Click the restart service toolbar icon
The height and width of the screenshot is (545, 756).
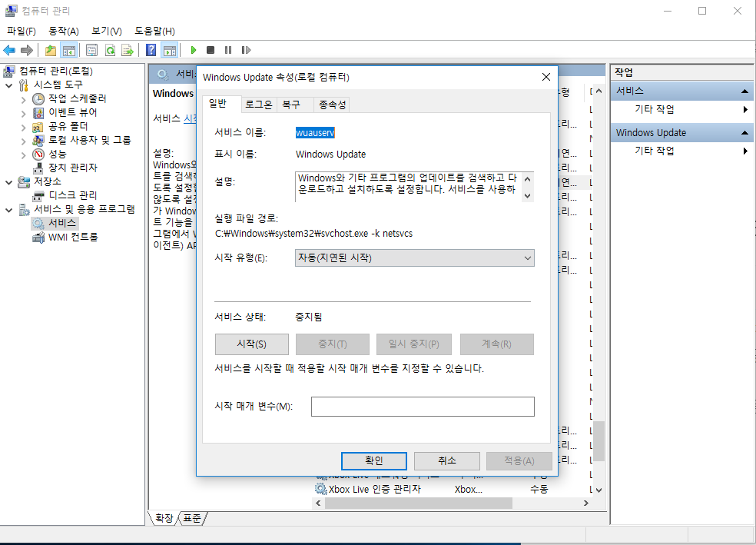pyautogui.click(x=246, y=50)
